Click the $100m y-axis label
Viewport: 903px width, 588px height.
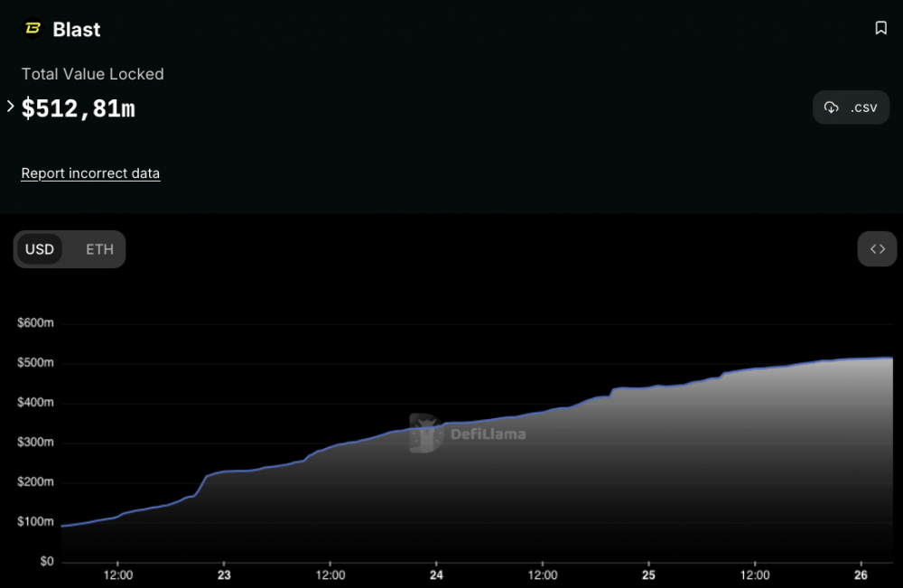click(35, 522)
